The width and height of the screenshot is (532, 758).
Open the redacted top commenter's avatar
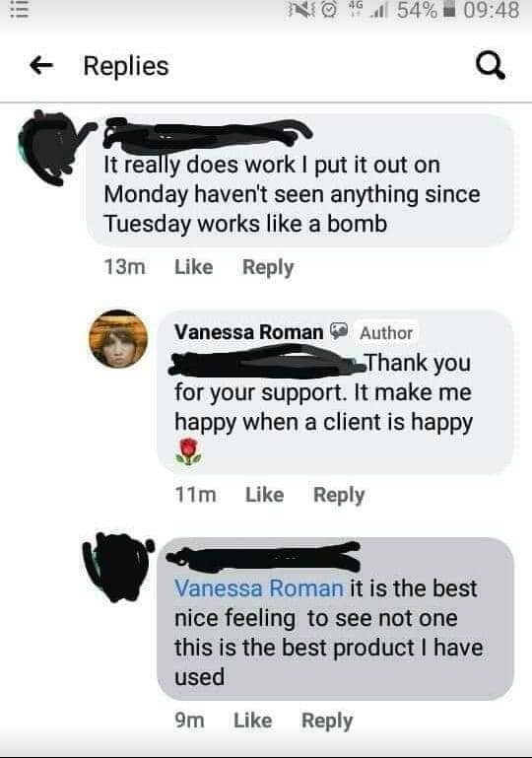[50, 147]
